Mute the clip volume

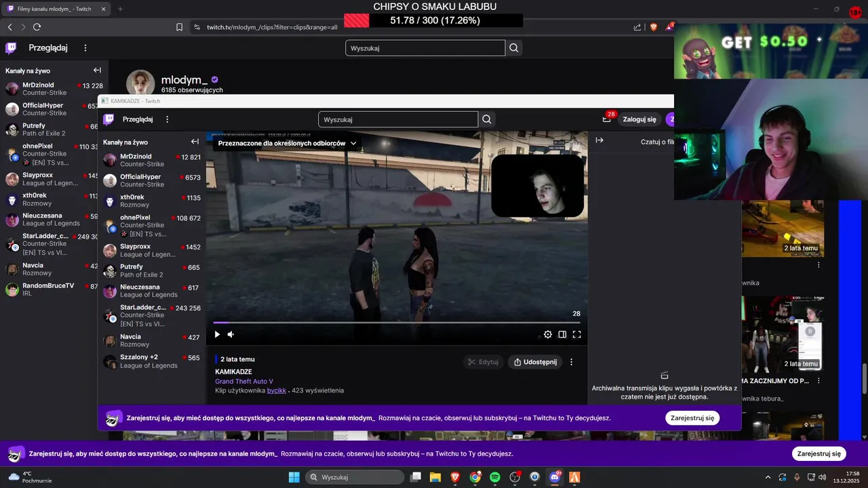pyautogui.click(x=231, y=334)
